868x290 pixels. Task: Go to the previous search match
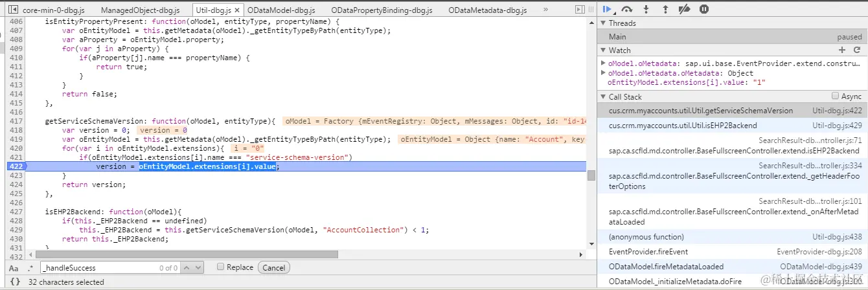pyautogui.click(x=187, y=267)
